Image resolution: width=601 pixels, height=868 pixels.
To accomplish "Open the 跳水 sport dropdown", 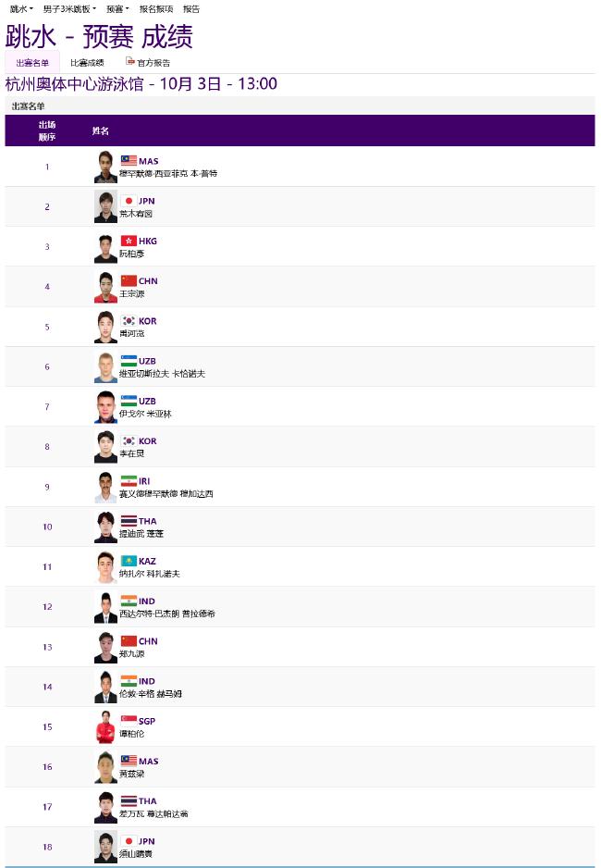I will 21,9.
